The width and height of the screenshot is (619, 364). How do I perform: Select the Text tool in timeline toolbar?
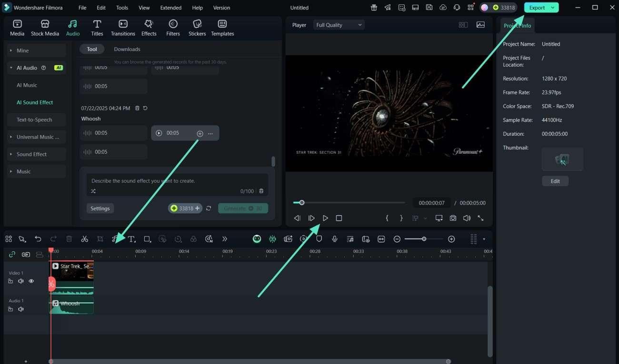pyautogui.click(x=132, y=239)
